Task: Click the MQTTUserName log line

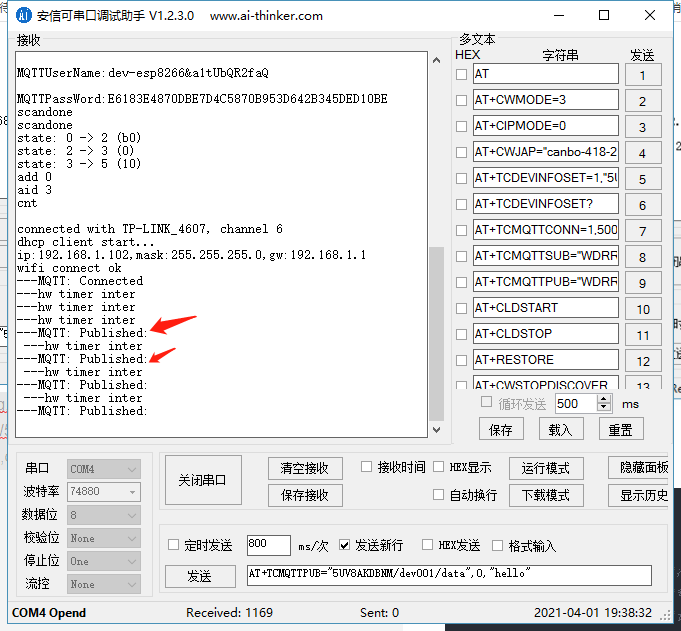Action: (x=142, y=73)
